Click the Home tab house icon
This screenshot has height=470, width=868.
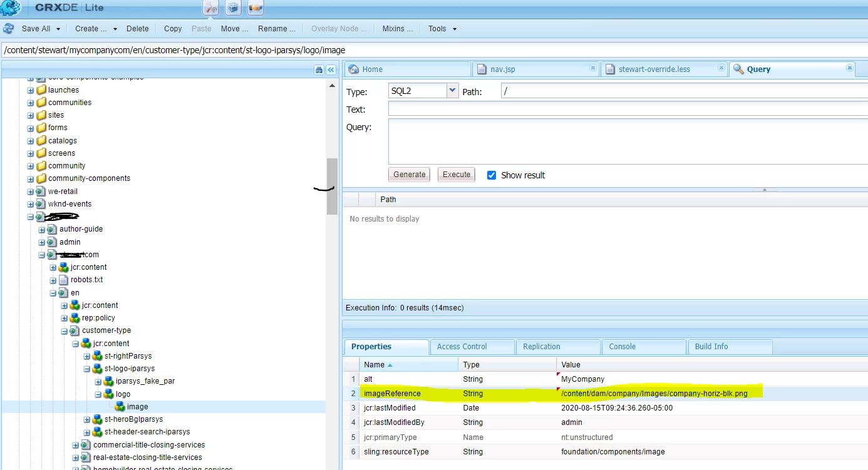[x=353, y=69]
